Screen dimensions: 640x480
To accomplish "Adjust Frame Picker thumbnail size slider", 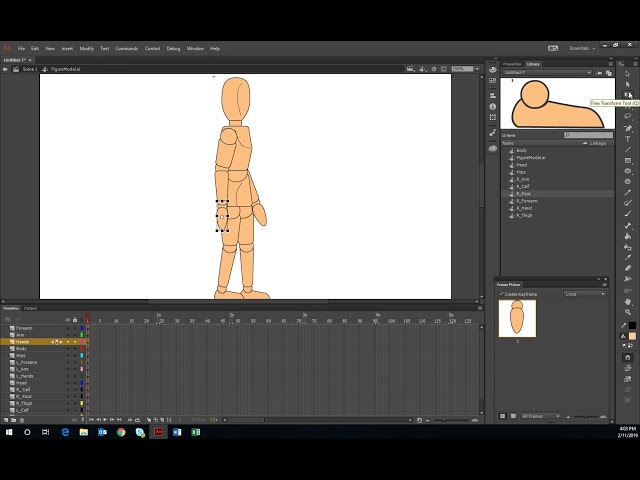I will click(x=586, y=416).
